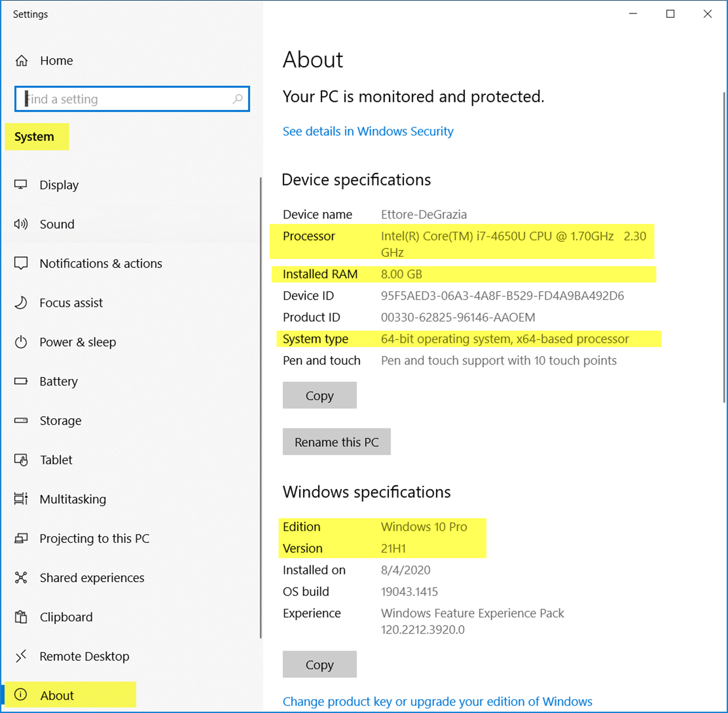Select the Sound settings icon
Viewport: 728px width, 713px height.
(21, 224)
